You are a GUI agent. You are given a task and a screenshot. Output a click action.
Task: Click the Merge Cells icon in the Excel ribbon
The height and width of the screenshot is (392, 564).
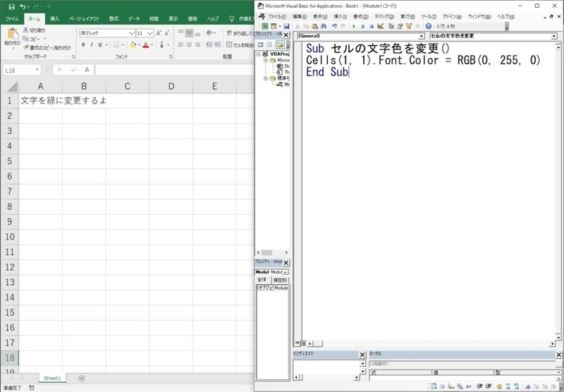[229, 44]
